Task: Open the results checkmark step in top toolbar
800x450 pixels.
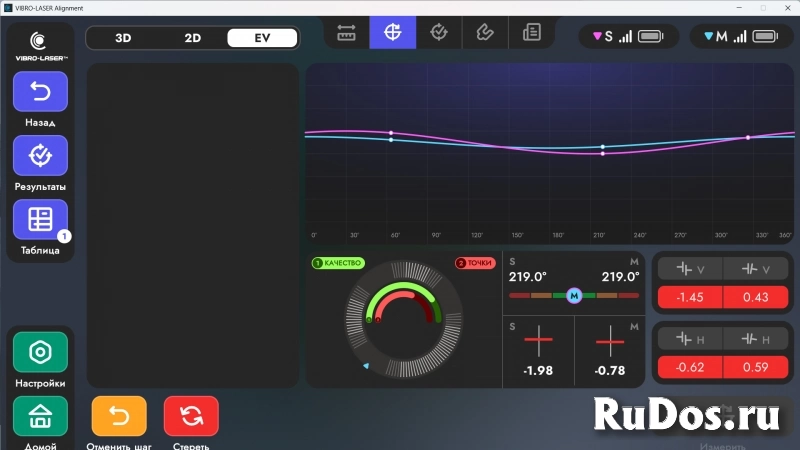Action: pyautogui.click(x=439, y=33)
